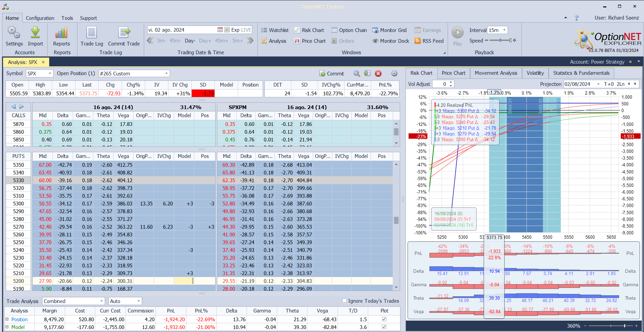
Task: Jump back with the double left chevron
Action: coord(150,41)
